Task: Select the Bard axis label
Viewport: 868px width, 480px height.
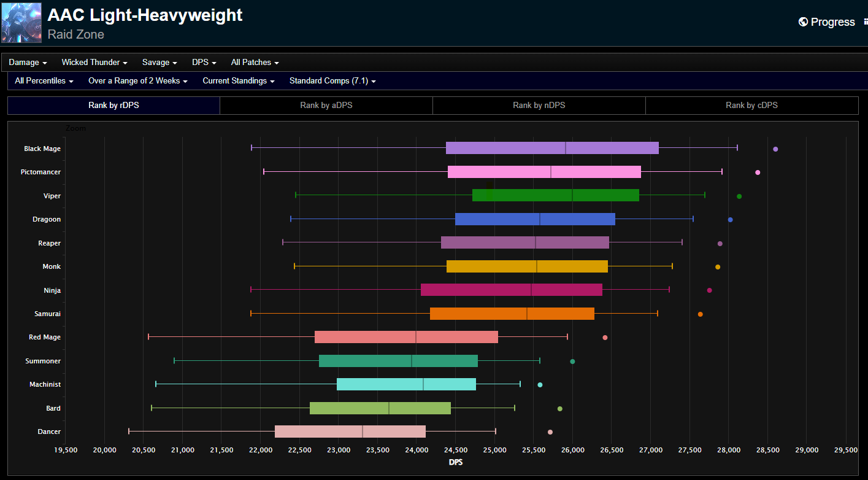Action: click(x=53, y=408)
